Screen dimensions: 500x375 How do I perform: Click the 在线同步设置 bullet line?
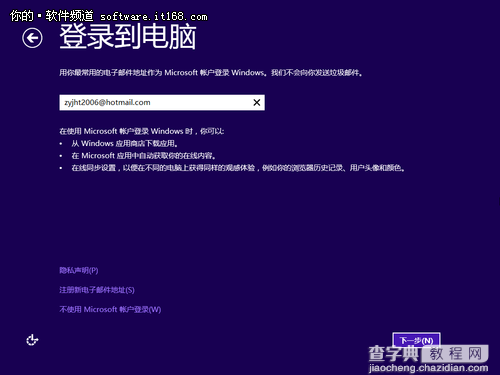(x=238, y=168)
